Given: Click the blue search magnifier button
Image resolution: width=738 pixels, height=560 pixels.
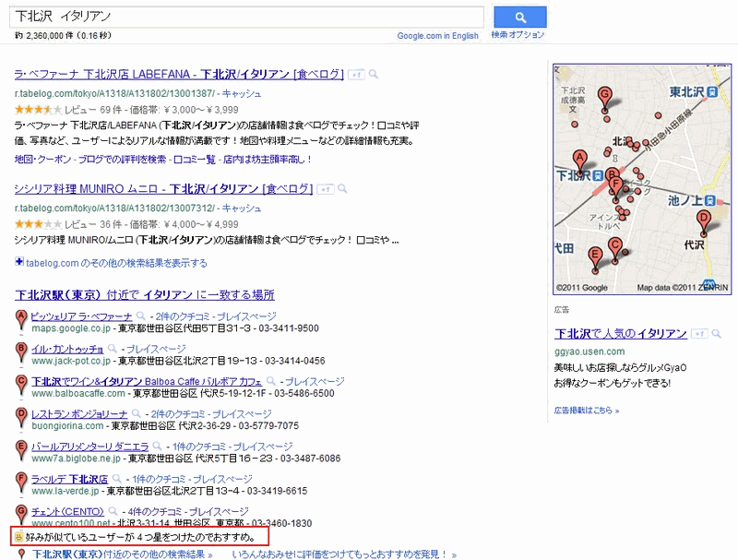Looking at the screenshot, I should (x=520, y=18).
